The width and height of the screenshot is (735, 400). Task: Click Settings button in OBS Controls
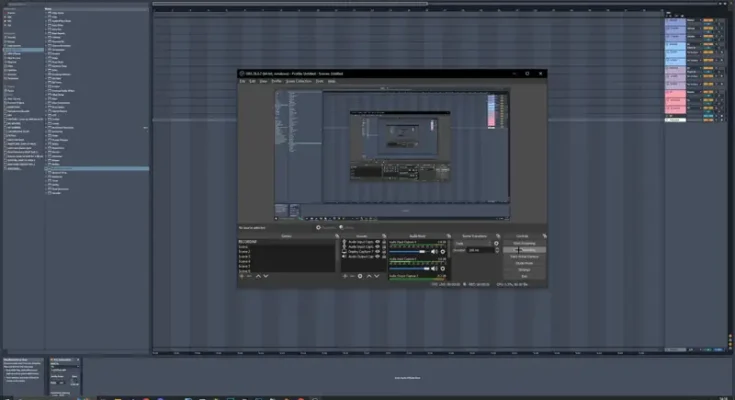[524, 269]
